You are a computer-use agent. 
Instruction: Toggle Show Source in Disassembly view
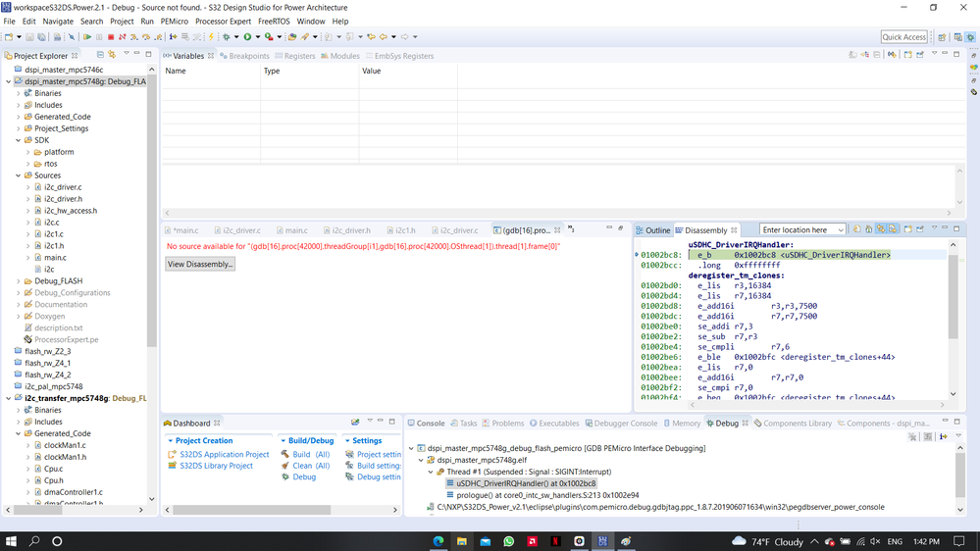[893, 229]
